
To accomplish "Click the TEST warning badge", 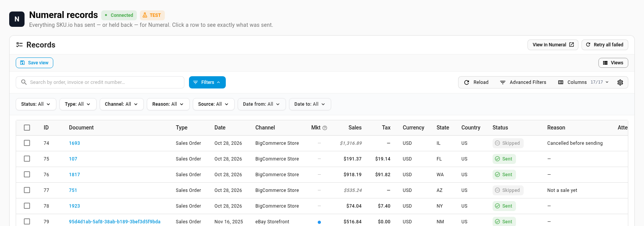I will pos(152,15).
